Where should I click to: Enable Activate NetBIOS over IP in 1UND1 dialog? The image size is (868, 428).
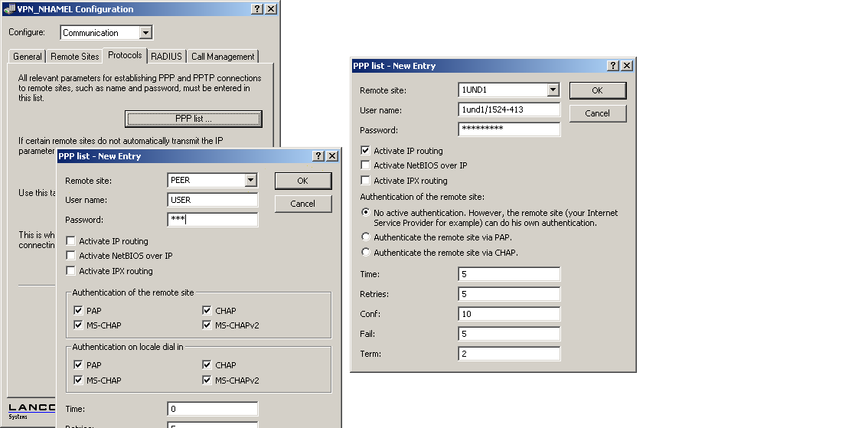pos(366,165)
